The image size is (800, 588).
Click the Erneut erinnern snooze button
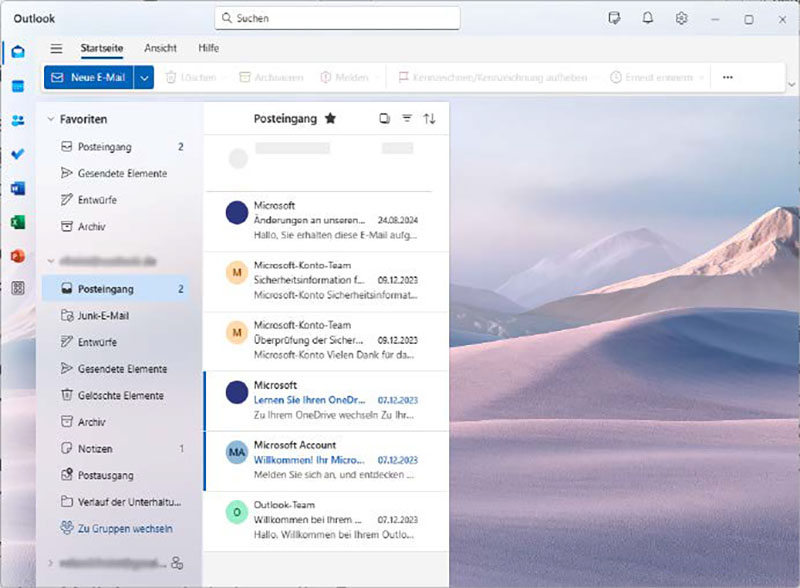coord(652,78)
